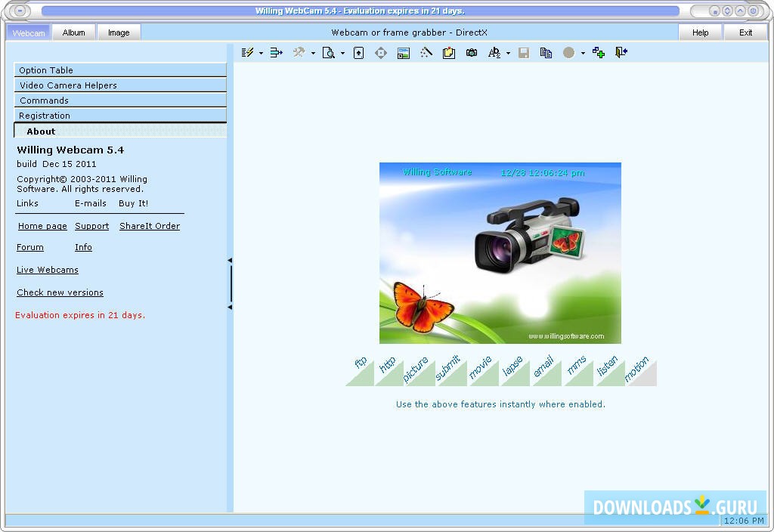Toggle the ftp feature triangle
774x532 pixels.
[361, 370]
